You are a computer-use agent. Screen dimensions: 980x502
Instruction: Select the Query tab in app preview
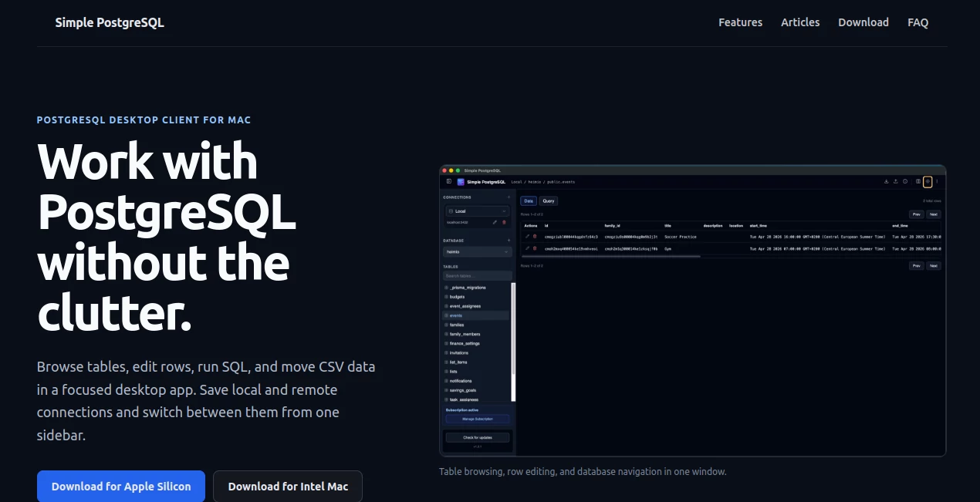pos(549,200)
